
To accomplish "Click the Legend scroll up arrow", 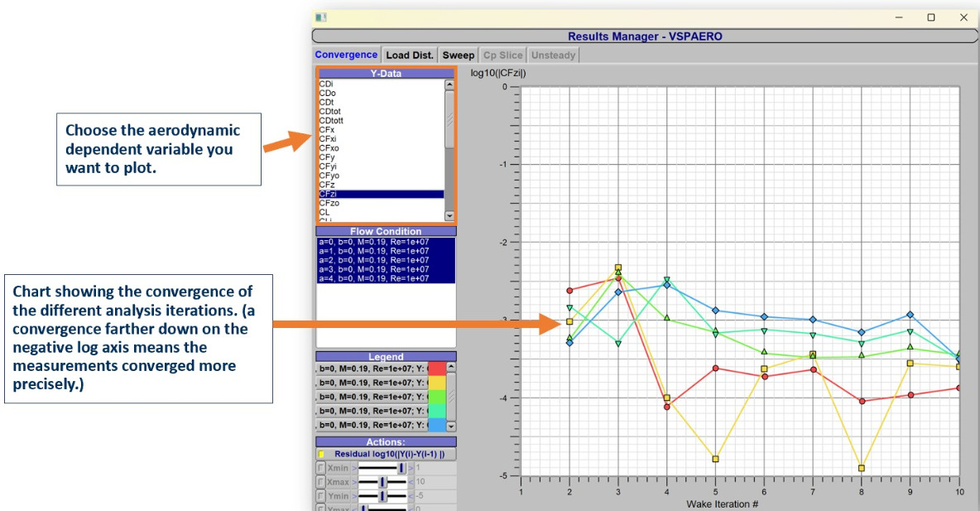I will [451, 367].
